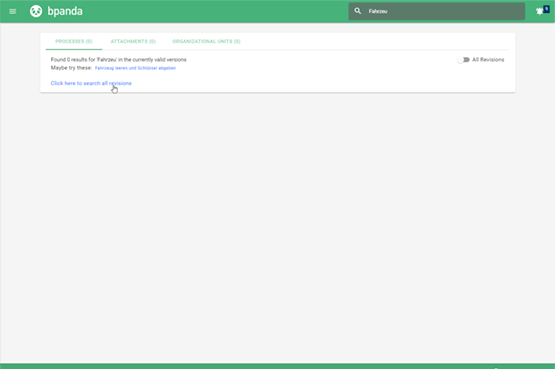Click the 'All Revisions' label text

pos(488,60)
